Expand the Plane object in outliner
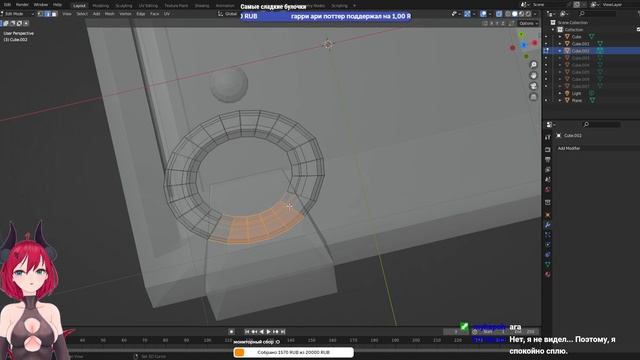This screenshot has height=360, width=640. tap(560, 100)
